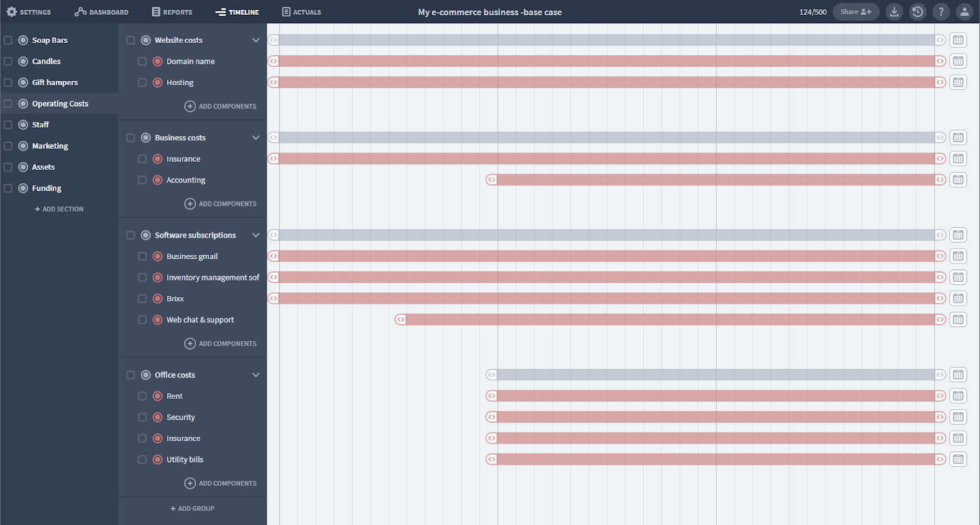Click Add Components under Software subscriptions
This screenshot has width=980, height=525.
tap(221, 344)
